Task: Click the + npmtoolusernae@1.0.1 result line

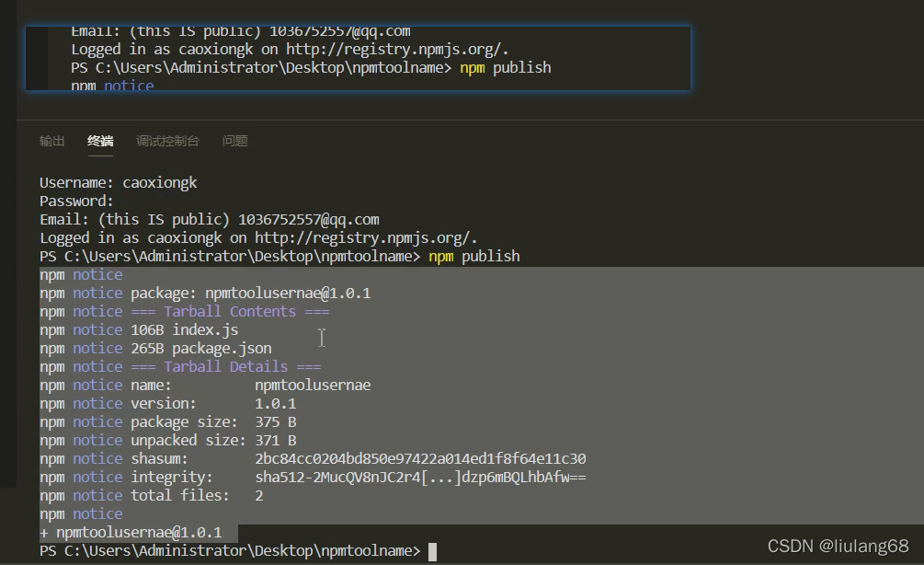Action: point(131,533)
